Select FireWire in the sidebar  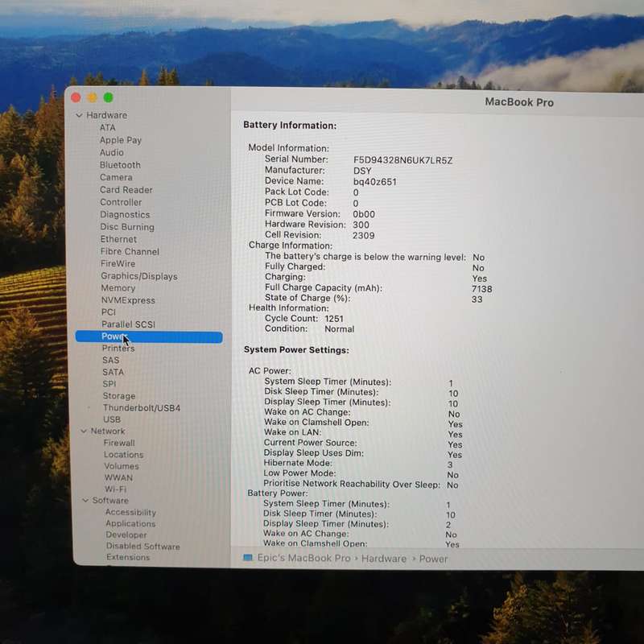click(x=118, y=264)
